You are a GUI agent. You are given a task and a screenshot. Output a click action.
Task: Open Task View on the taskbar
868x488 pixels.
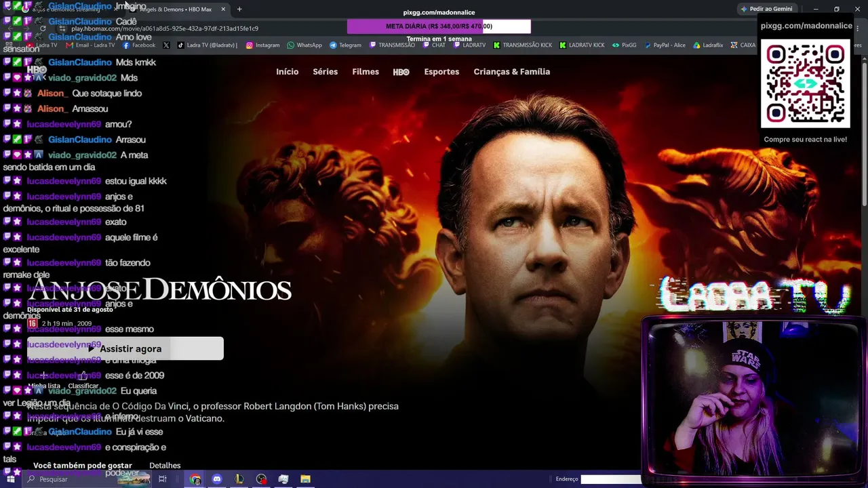coord(163,479)
